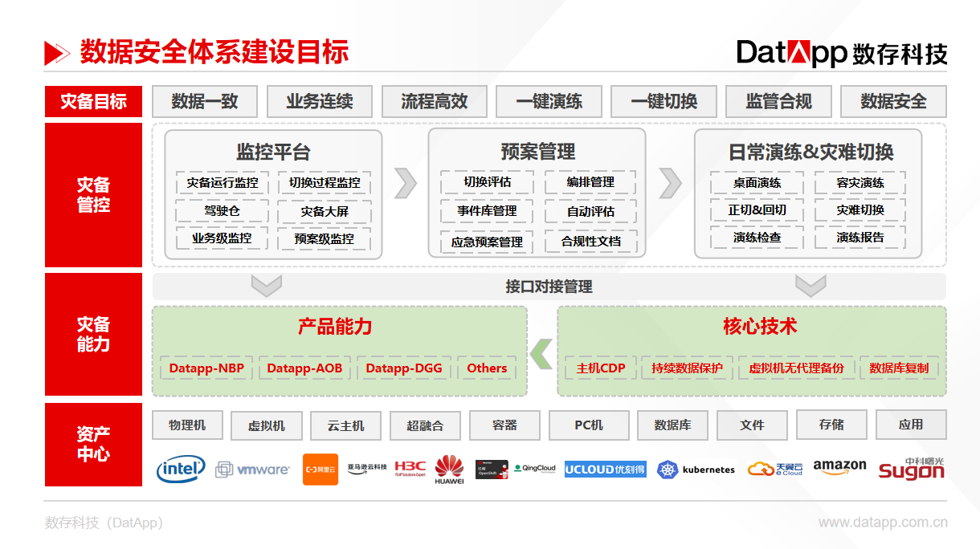The height and width of the screenshot is (549, 980).
Task: Select the Kubernetes logo
Action: 696,470
